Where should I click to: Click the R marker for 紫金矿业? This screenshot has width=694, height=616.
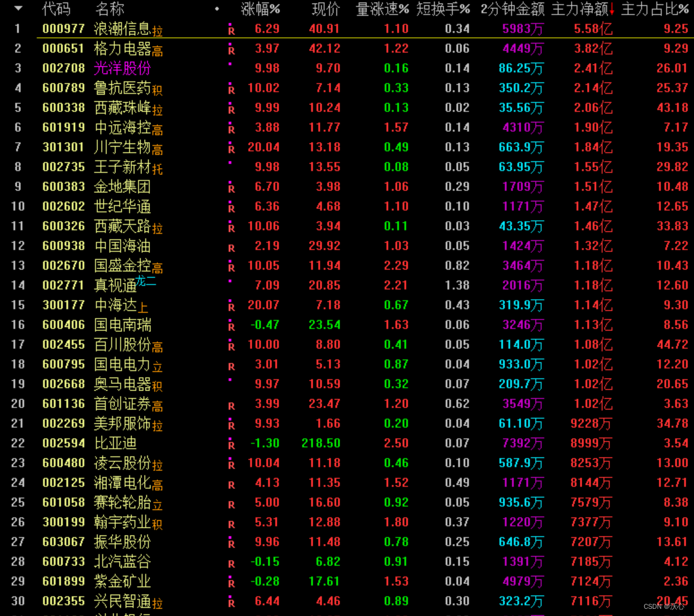coord(231,583)
